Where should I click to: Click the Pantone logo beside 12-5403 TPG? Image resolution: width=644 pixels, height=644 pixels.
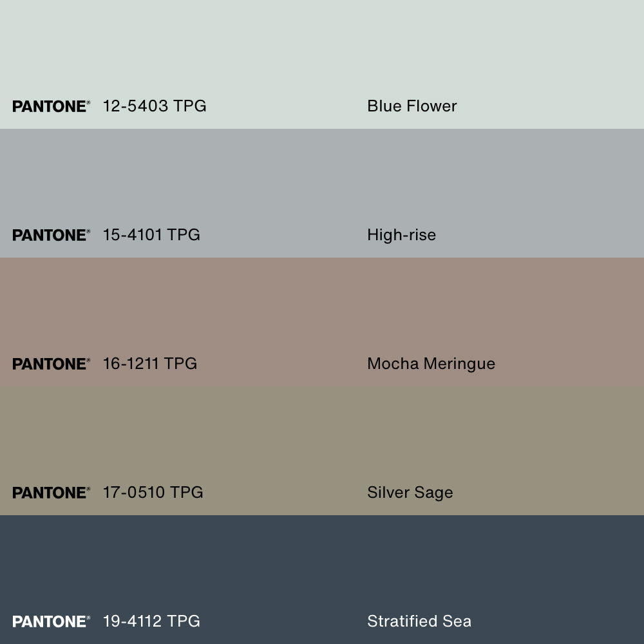coord(51,106)
